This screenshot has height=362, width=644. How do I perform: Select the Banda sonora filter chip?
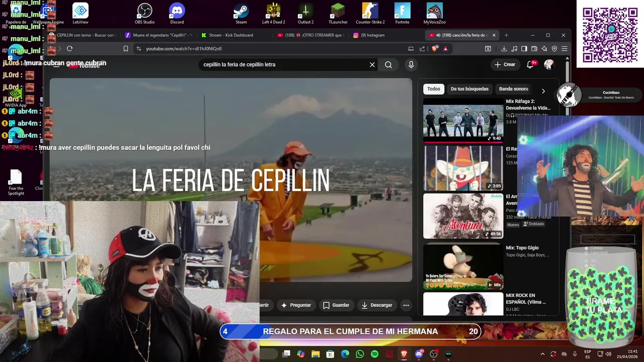514,89
